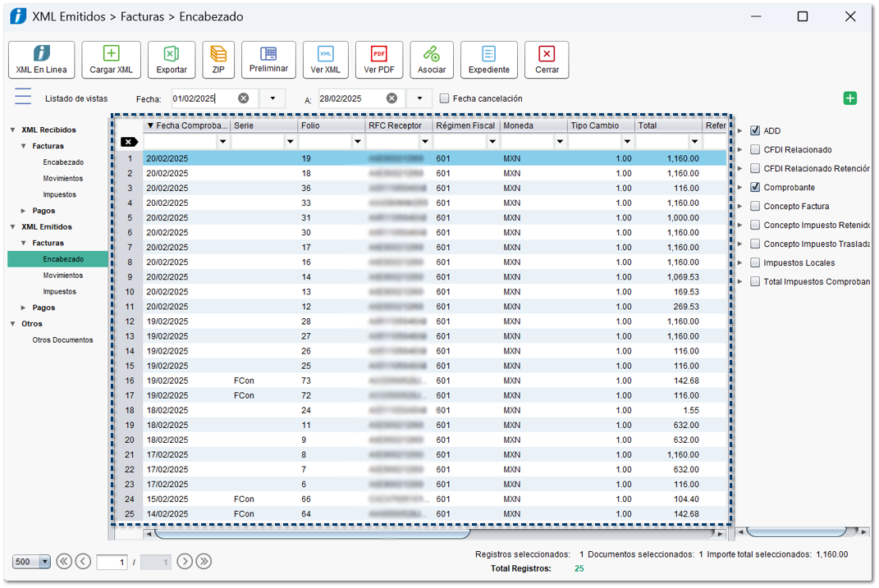Click the Asociar icon
This screenshot has width=879, height=588.
[x=432, y=60]
